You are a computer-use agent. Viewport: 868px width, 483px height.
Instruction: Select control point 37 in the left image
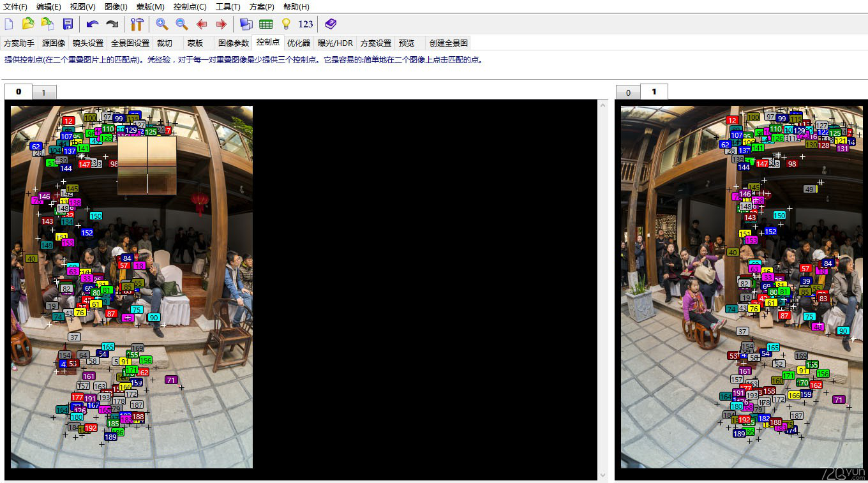[x=75, y=337]
